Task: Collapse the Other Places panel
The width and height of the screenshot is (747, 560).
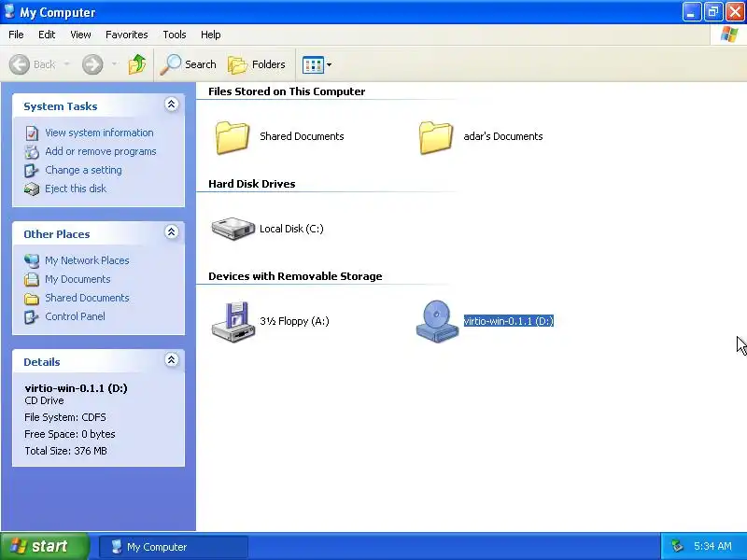Action: click(172, 231)
